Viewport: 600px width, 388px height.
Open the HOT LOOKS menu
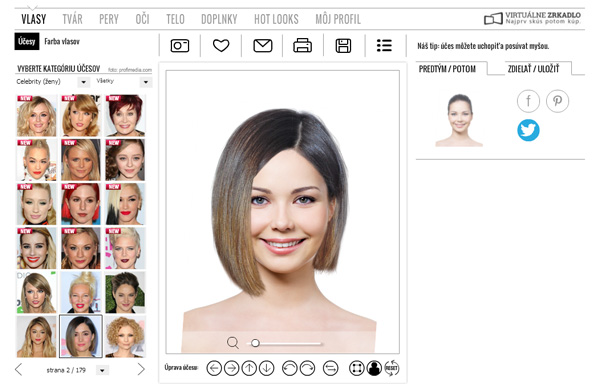276,19
